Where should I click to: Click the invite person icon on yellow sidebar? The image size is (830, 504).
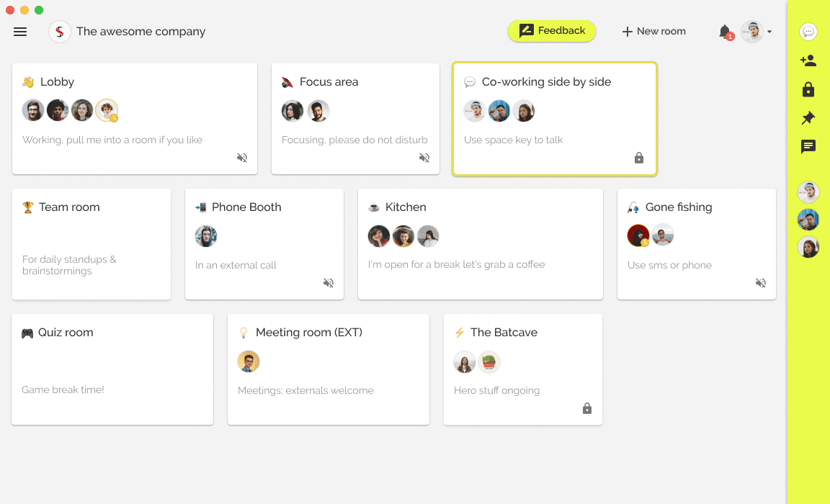[x=808, y=60]
